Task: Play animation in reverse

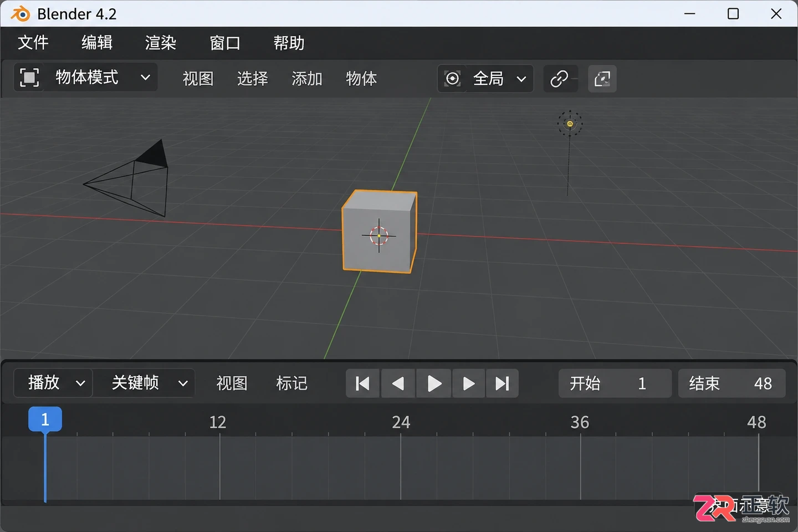Action: [x=398, y=383]
